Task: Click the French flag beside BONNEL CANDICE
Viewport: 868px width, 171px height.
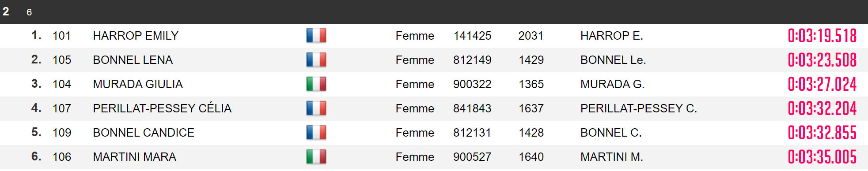Action: 316,133
